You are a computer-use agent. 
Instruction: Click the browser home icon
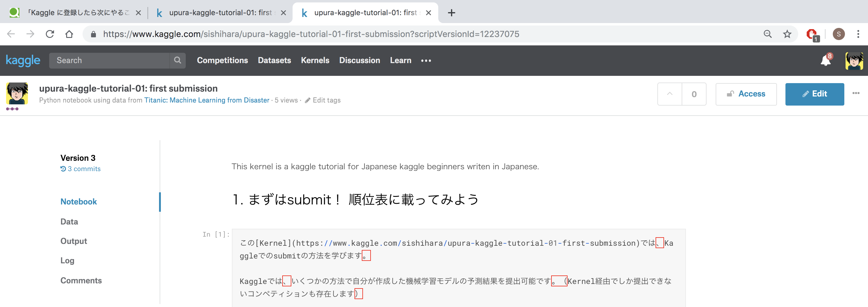69,34
